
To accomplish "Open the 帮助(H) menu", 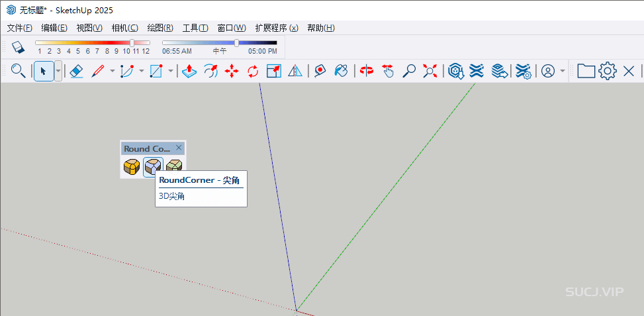I will (x=321, y=28).
